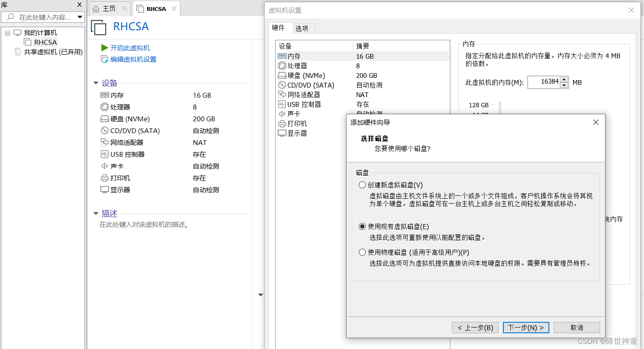
Task: Click the sound card icon in the main device list
Action: [104, 166]
